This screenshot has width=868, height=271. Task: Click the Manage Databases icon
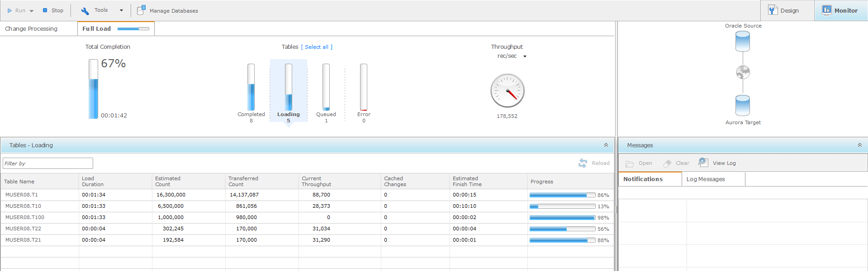tap(141, 10)
